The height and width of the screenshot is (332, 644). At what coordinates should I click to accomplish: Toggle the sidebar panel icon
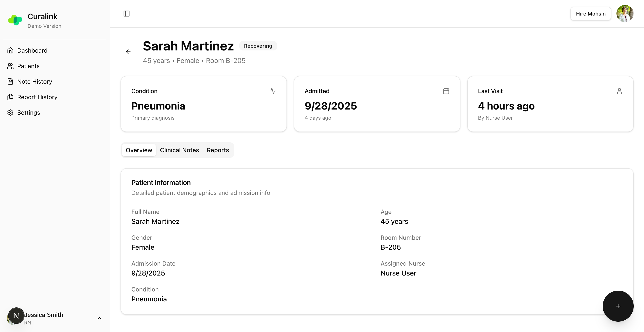127,14
